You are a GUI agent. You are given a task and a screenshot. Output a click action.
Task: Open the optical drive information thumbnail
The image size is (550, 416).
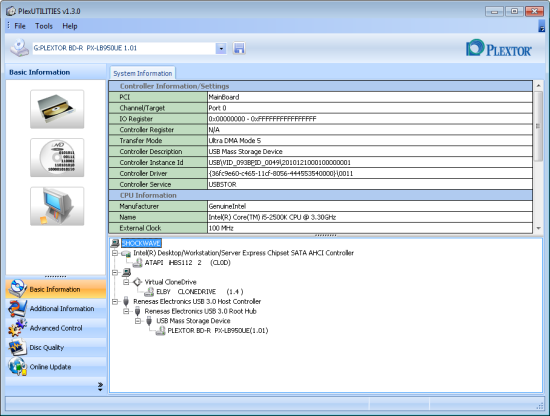[57, 109]
